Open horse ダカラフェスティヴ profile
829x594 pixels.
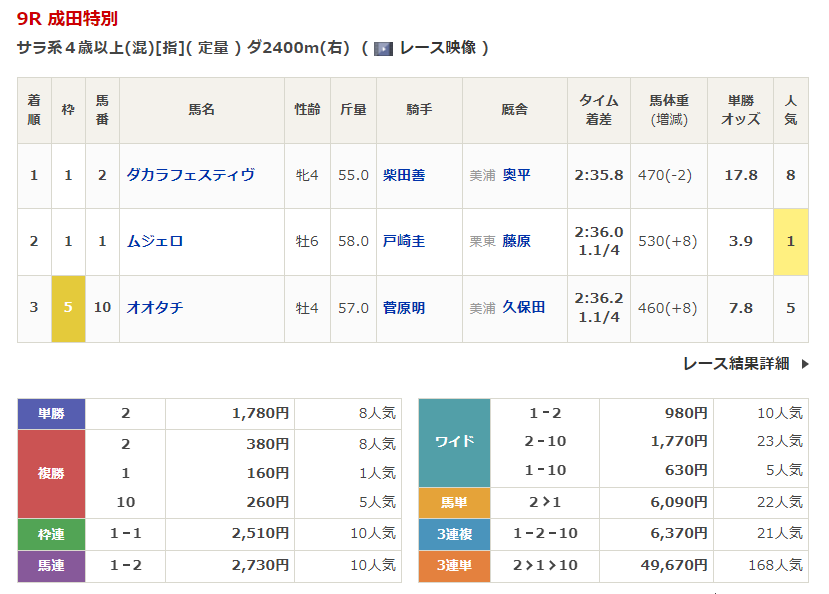(x=190, y=175)
